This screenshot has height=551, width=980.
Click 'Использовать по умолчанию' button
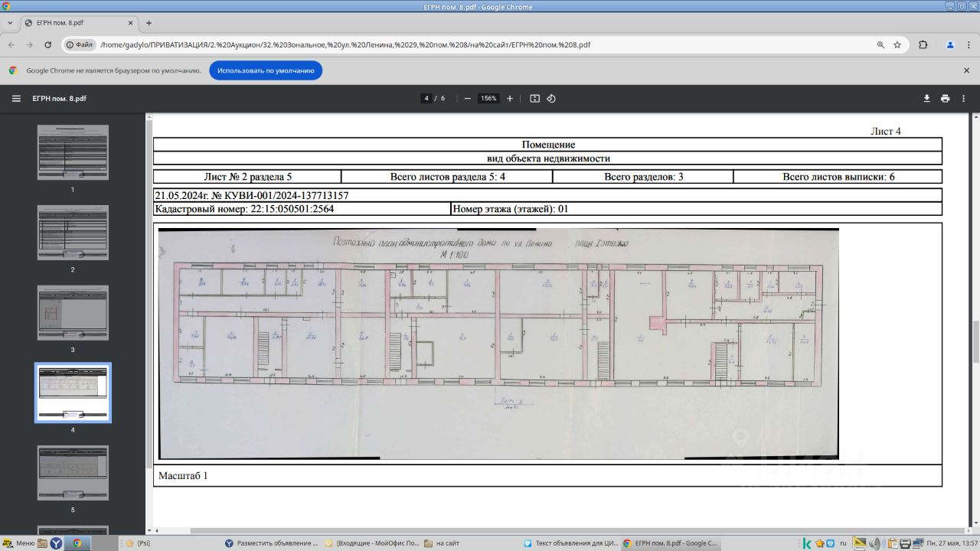coord(266,70)
